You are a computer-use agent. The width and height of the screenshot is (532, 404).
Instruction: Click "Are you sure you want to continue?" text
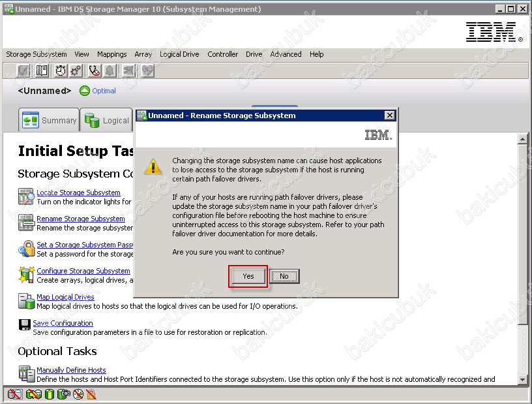[228, 252]
